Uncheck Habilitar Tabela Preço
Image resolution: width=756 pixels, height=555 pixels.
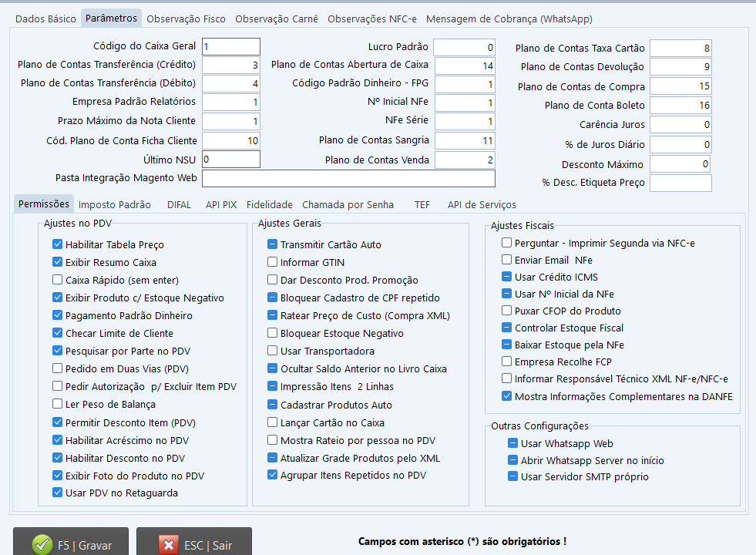[57, 244]
